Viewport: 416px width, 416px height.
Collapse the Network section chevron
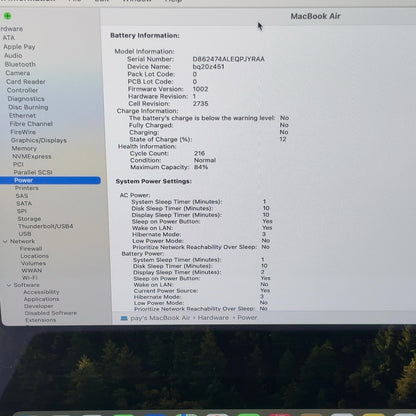[5, 241]
